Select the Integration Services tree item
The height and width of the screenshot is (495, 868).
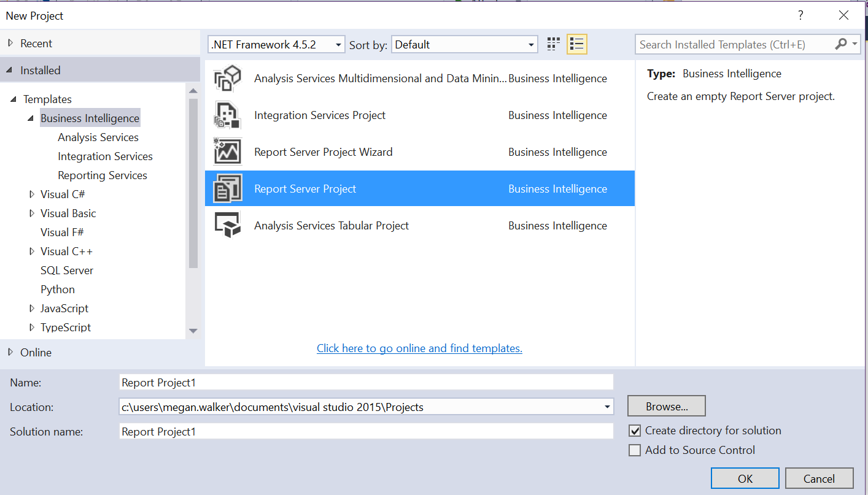(x=105, y=156)
